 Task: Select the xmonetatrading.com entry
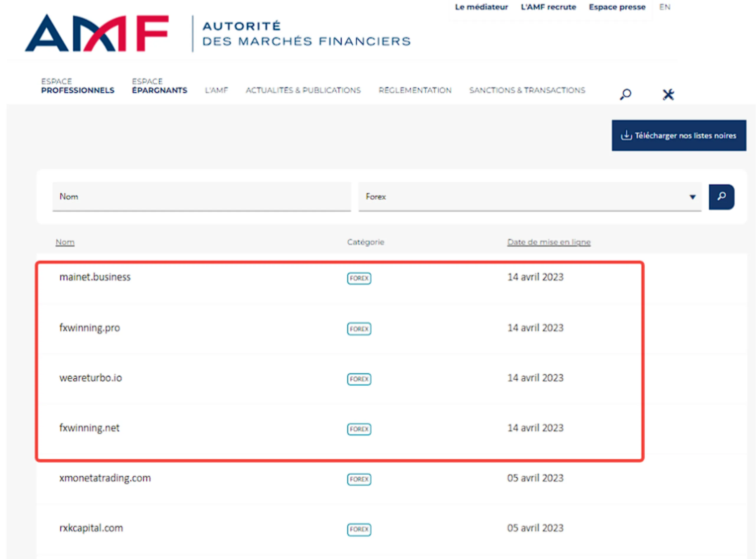coord(105,478)
